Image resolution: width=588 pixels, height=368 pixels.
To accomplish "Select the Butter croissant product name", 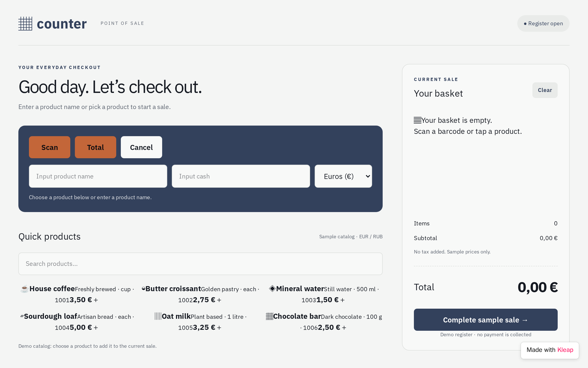I will 173,289.
